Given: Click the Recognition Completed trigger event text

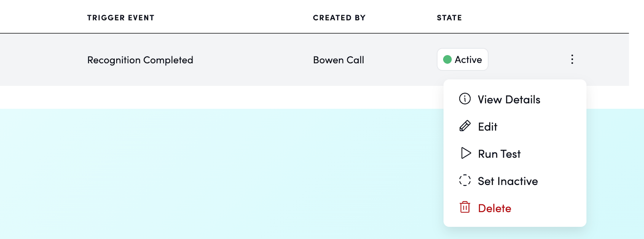Looking at the screenshot, I should click(x=140, y=60).
